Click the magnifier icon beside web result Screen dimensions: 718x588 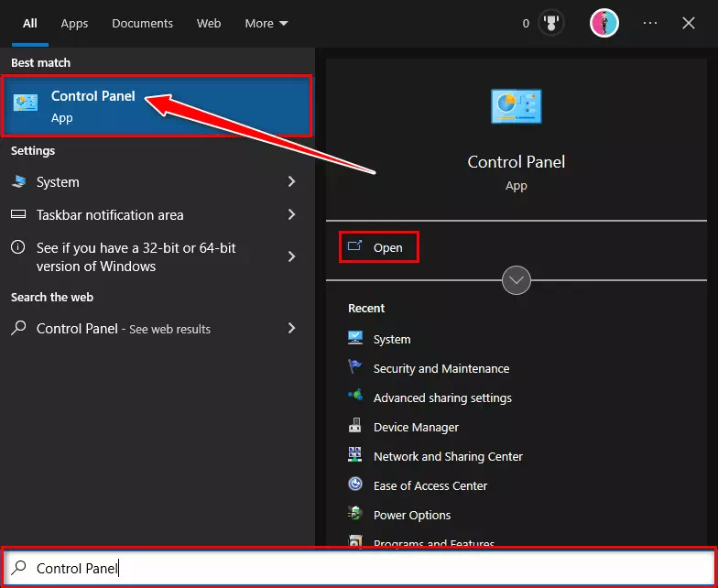click(x=18, y=328)
